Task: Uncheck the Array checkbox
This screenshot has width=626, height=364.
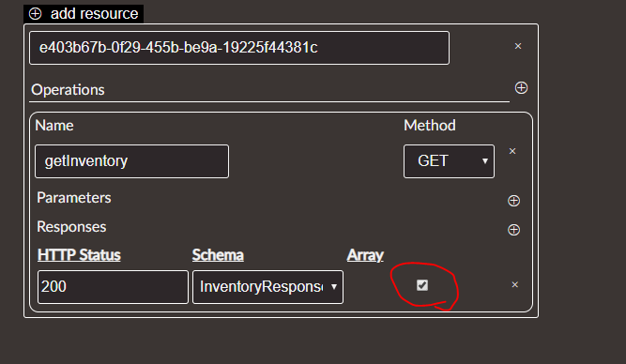Action: tap(422, 285)
